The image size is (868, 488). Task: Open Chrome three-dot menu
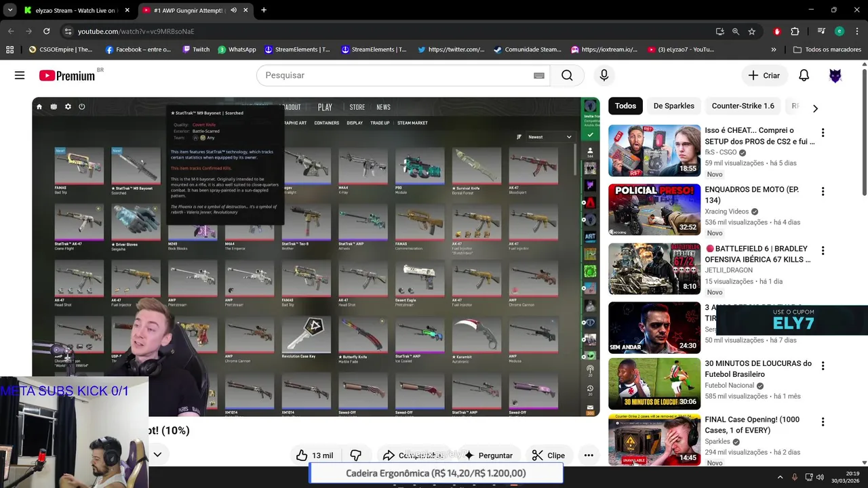click(x=858, y=31)
